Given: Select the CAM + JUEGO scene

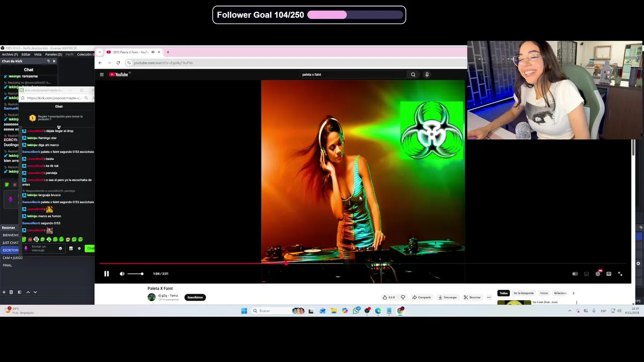Looking at the screenshot, I should tap(13, 258).
